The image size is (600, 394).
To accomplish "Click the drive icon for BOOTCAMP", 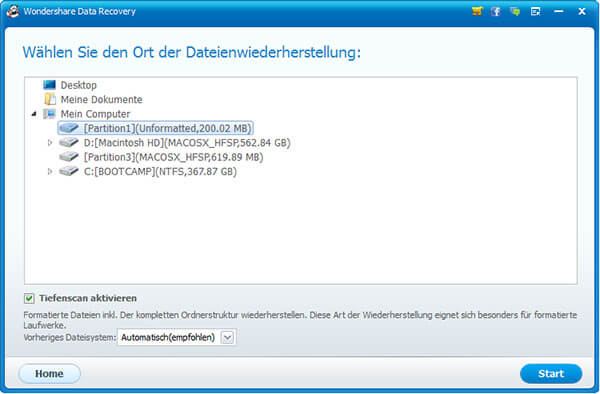I will click(69, 171).
